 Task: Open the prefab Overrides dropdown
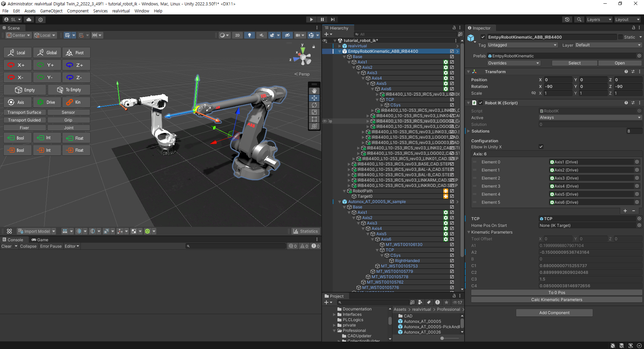[x=514, y=63]
